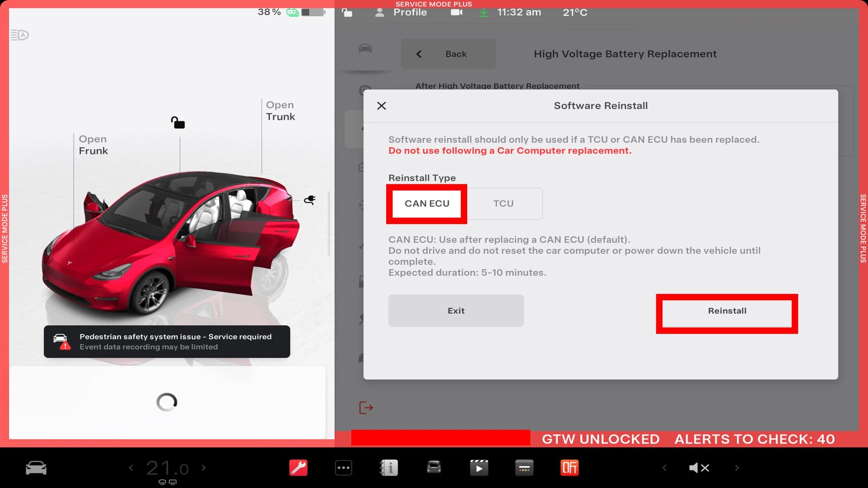The width and height of the screenshot is (868, 488).
Task: Raise volume with right chevron
Action: point(737,467)
